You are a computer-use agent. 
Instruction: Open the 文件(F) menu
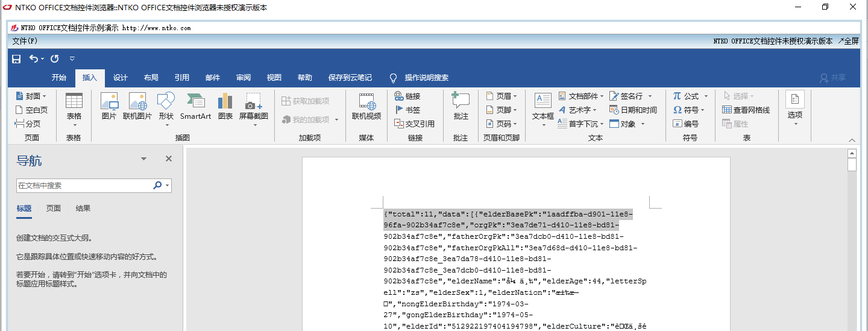coord(25,41)
